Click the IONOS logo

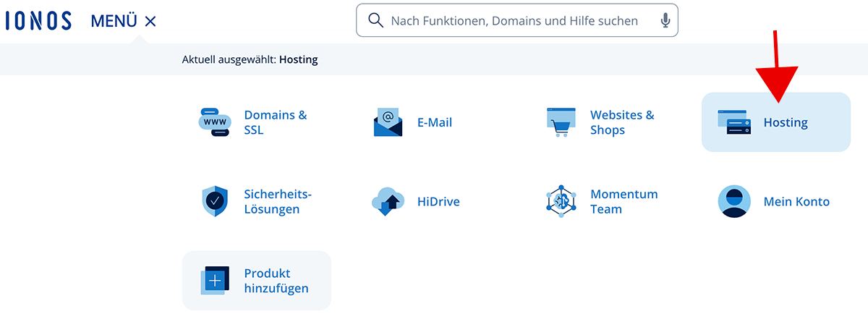pos(38,21)
